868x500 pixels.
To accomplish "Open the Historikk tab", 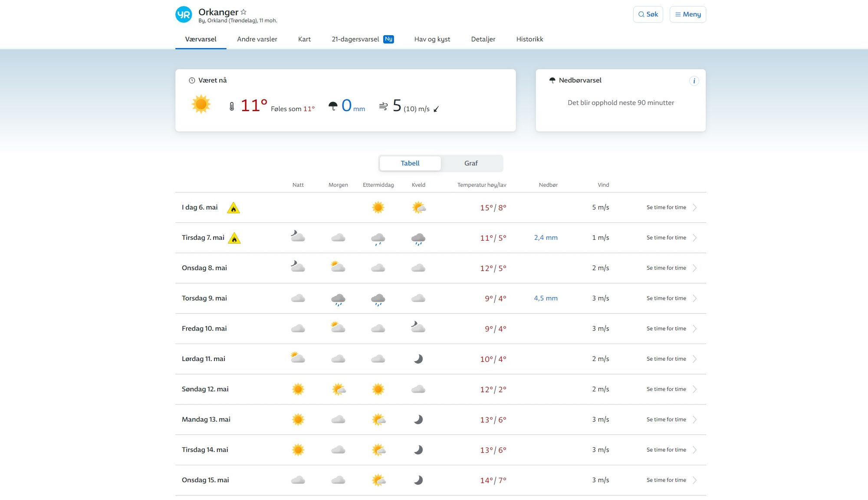I will click(529, 39).
